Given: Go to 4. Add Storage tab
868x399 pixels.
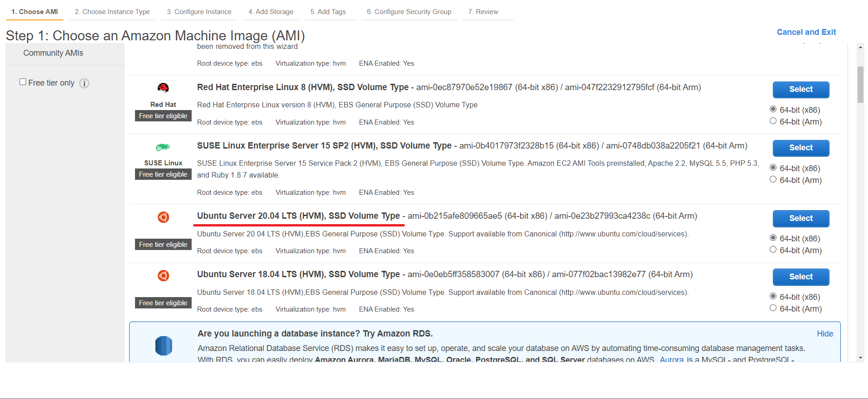Looking at the screenshot, I should point(271,12).
